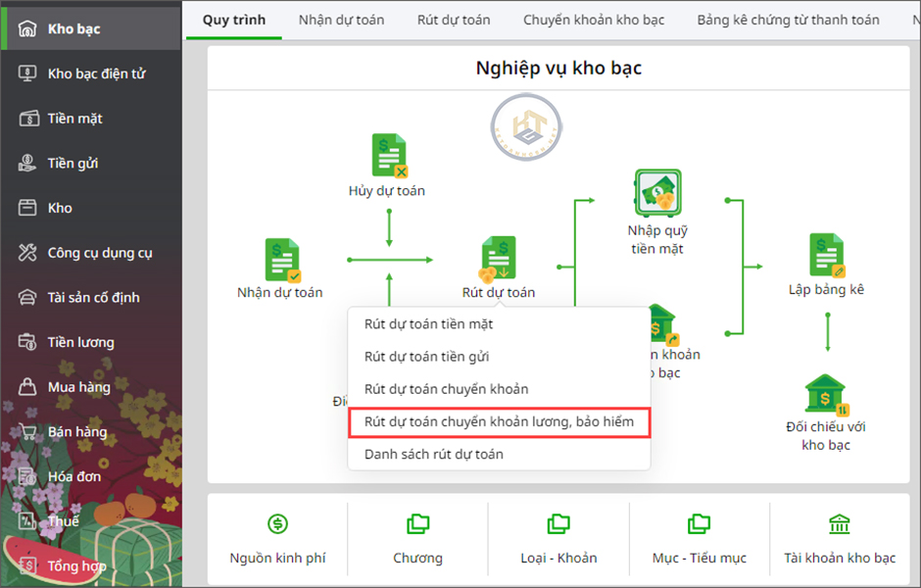Viewport: 921px width, 588px height.
Task: Switch to the Nhận dự toán tab
Action: click(x=341, y=20)
